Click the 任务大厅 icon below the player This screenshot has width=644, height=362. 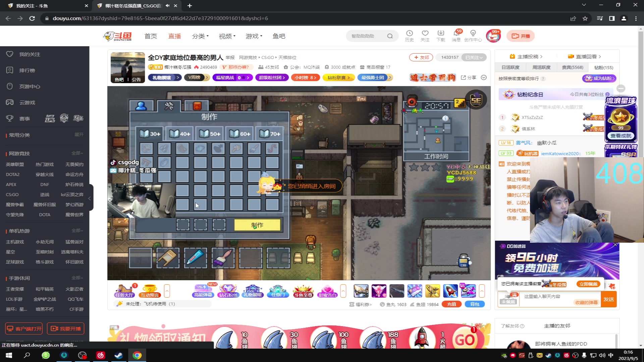(124, 291)
